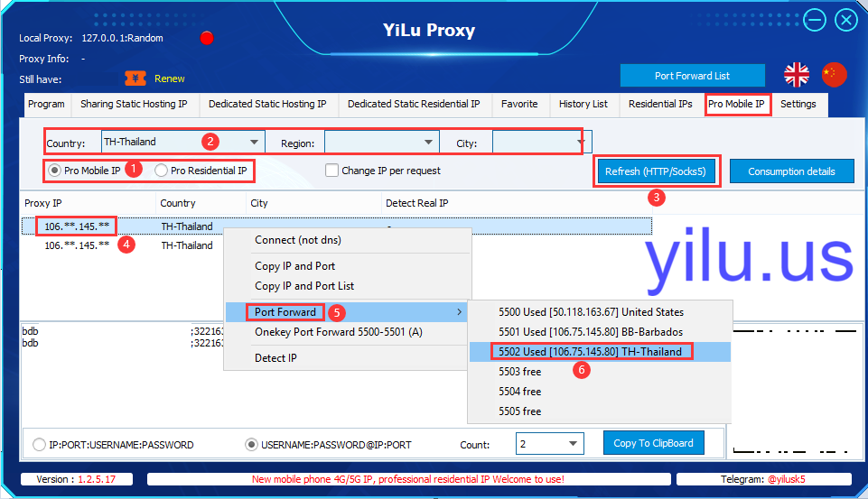Choose IP:PORT:USERNAME:PASSWORD format
This screenshot has width=868, height=499.
pos(39,445)
